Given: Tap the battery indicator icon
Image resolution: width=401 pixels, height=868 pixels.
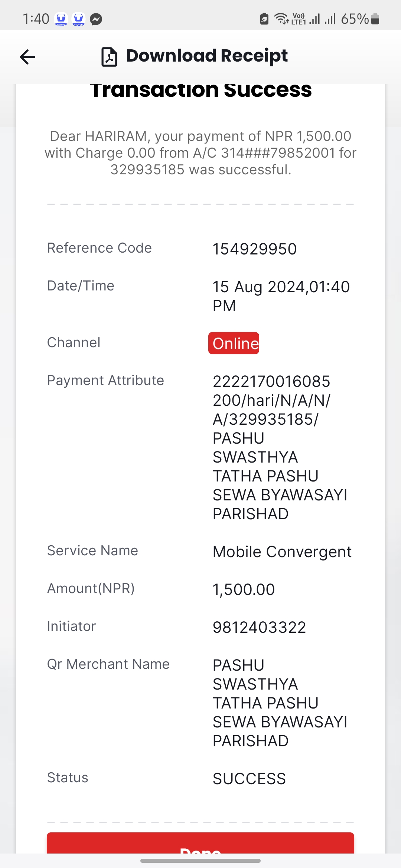Looking at the screenshot, I should click(x=375, y=19).
